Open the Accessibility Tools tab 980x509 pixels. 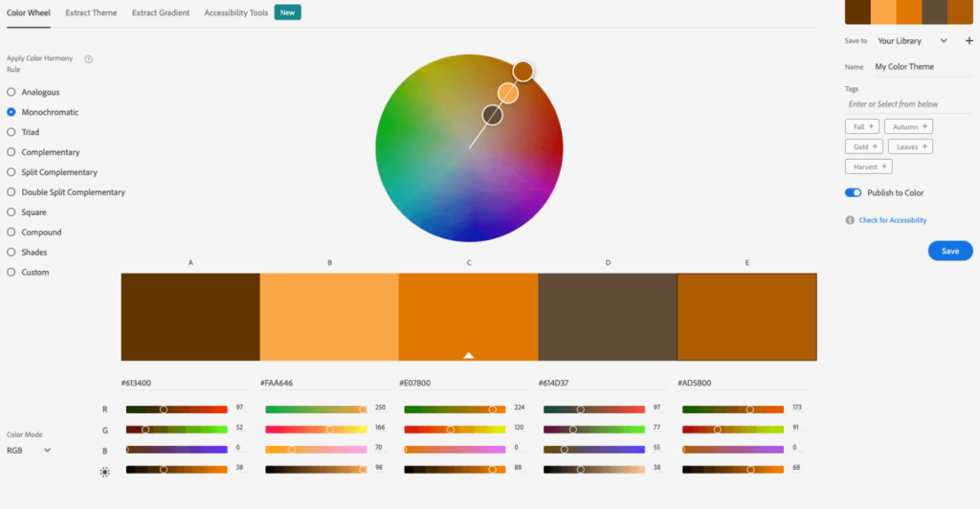[236, 12]
